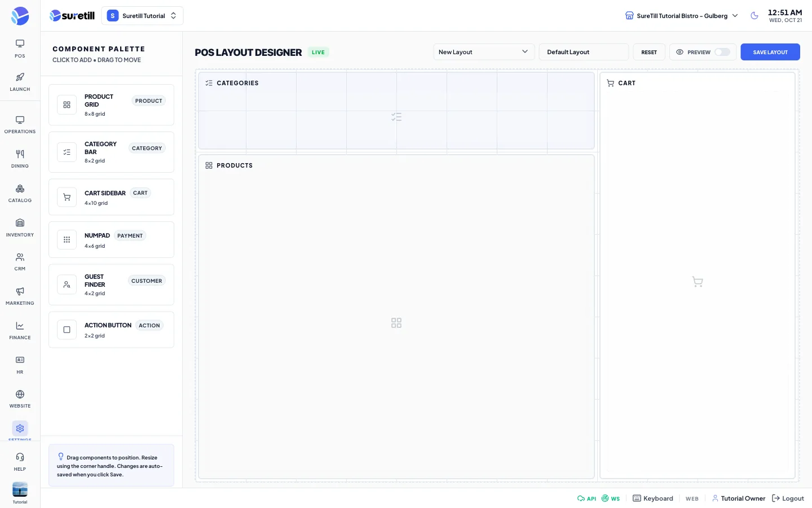Screen dimensions: 812x508
Task: Save the layout with Save Layout
Action: pos(770,52)
